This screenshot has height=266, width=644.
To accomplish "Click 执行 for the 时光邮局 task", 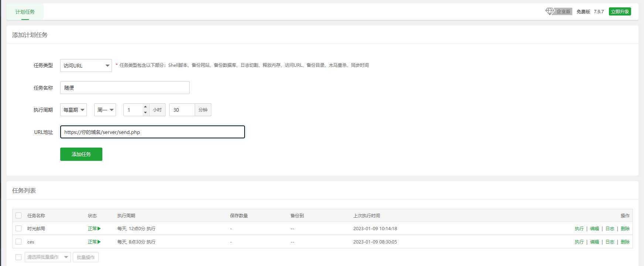I will (x=579, y=229).
